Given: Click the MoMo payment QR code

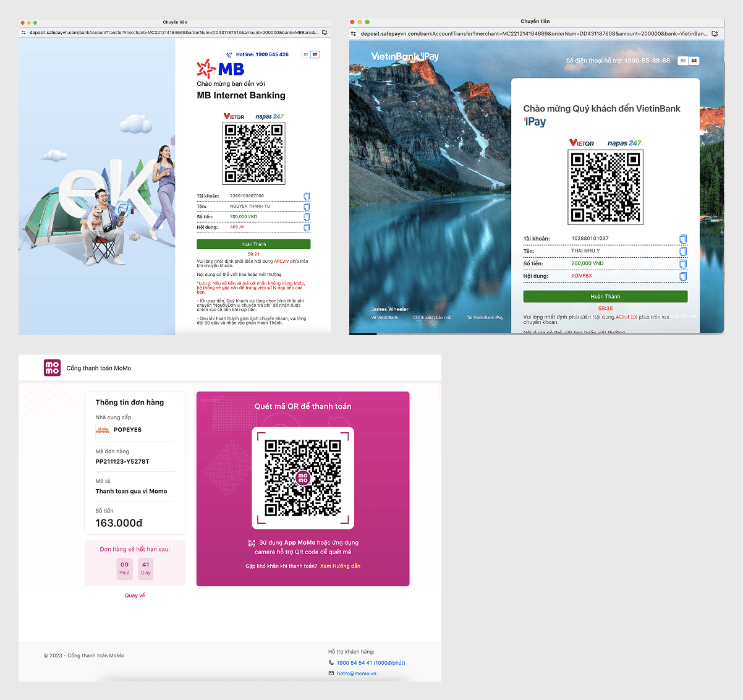Looking at the screenshot, I should (303, 477).
